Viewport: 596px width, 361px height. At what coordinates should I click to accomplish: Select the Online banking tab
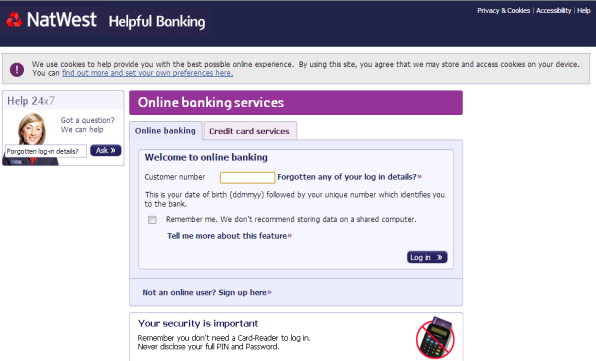click(x=165, y=131)
